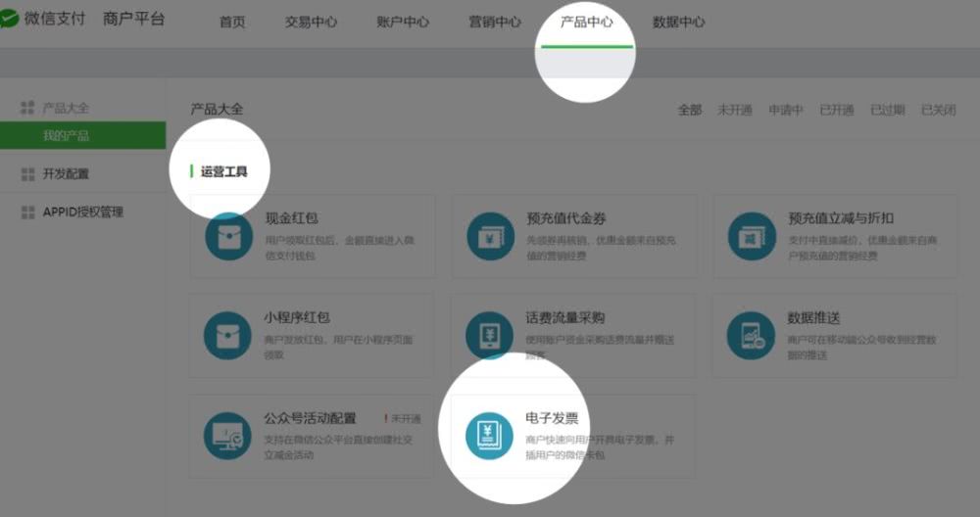Click the 预充值代金券 coupon icon
Screen dimensions: 980x517
(490, 236)
